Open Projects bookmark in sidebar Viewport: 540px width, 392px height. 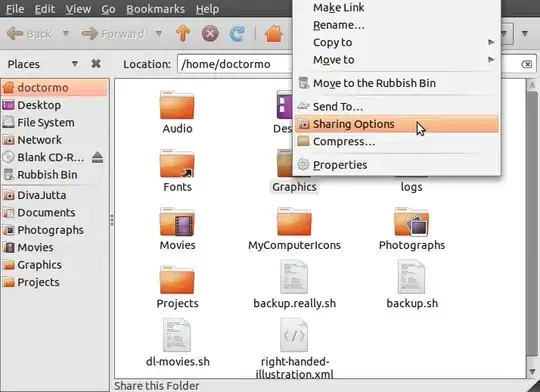coord(54,282)
